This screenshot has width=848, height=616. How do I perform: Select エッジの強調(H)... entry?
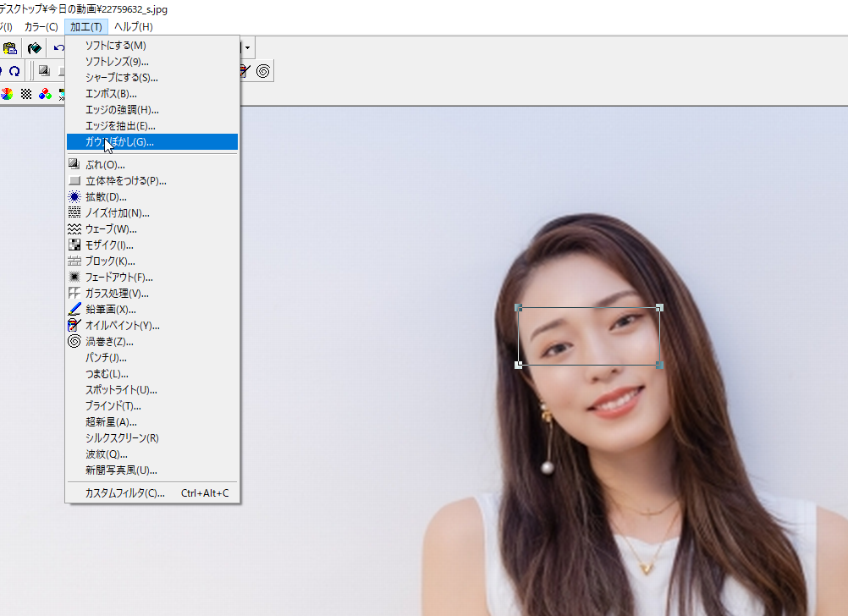pos(152,110)
